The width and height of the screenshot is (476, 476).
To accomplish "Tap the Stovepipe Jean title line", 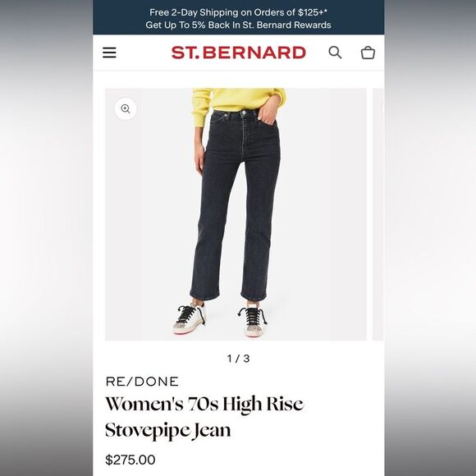I will 168,430.
